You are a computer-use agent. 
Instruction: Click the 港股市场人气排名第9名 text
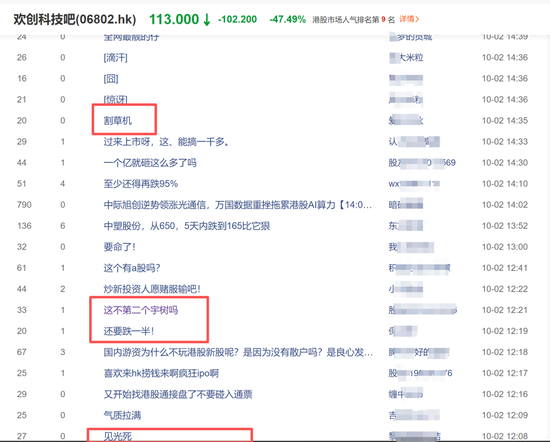[x=354, y=19]
